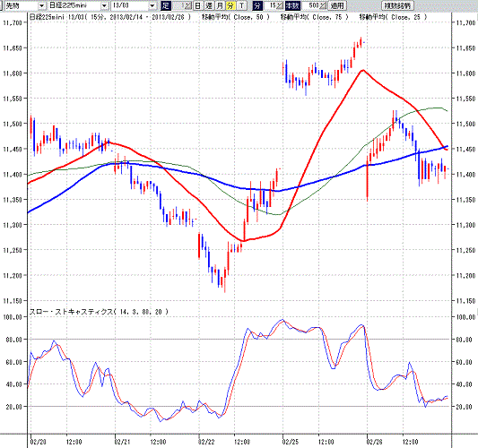Click the 11,700 price label on right axis
478x448 pixels.
coord(465,22)
